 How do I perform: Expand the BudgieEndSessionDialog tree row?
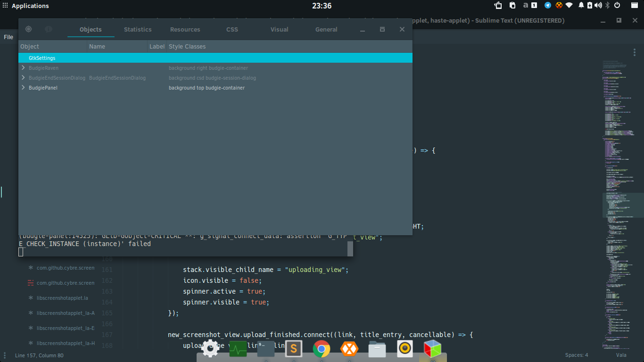click(x=23, y=78)
